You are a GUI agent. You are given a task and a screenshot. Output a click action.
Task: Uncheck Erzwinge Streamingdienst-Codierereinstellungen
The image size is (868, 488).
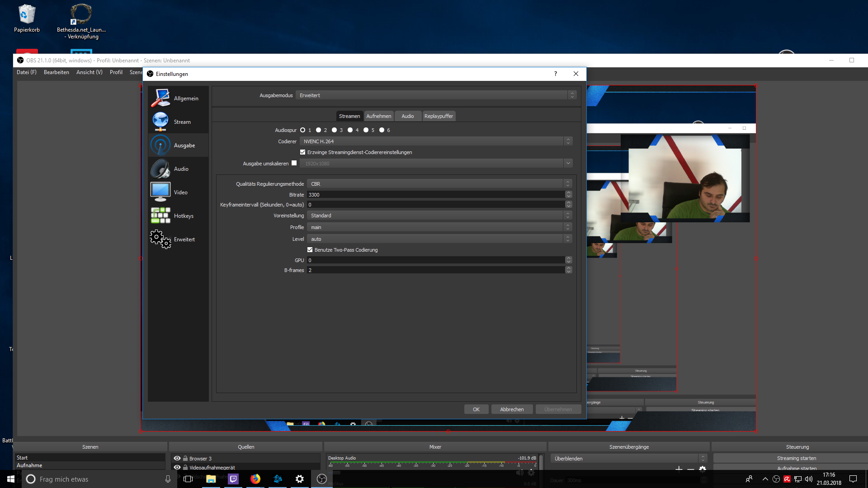303,152
